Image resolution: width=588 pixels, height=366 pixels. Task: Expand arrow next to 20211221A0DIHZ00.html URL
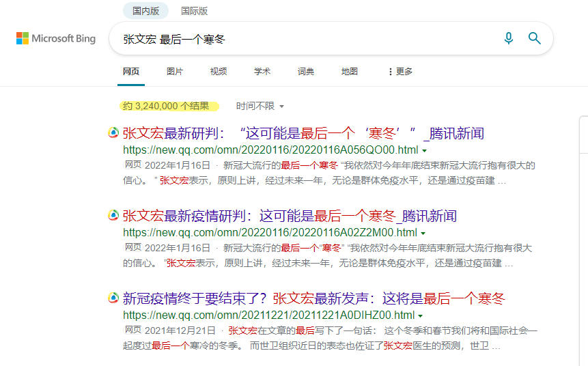tap(421, 315)
